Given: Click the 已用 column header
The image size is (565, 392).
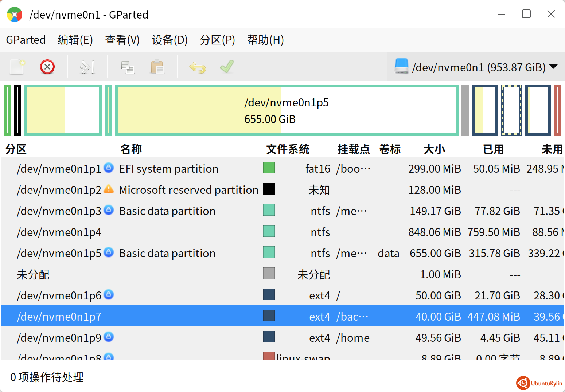Looking at the screenshot, I should coord(494,149).
